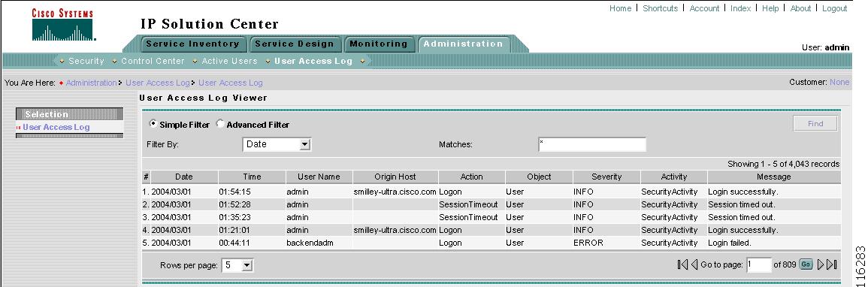Click the backendadm user name cell
The image size is (868, 287).
pos(310,243)
